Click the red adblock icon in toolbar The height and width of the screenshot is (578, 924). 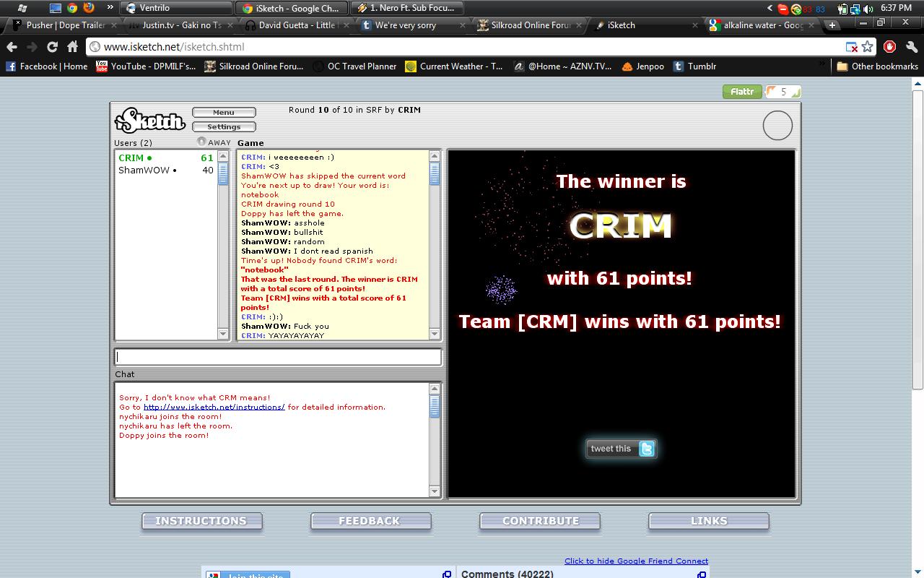[890, 47]
